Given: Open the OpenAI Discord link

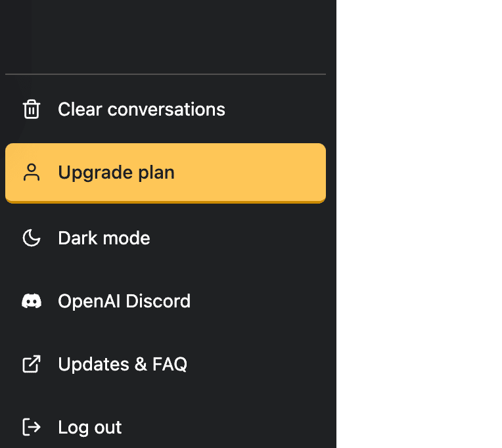Looking at the screenshot, I should [124, 301].
